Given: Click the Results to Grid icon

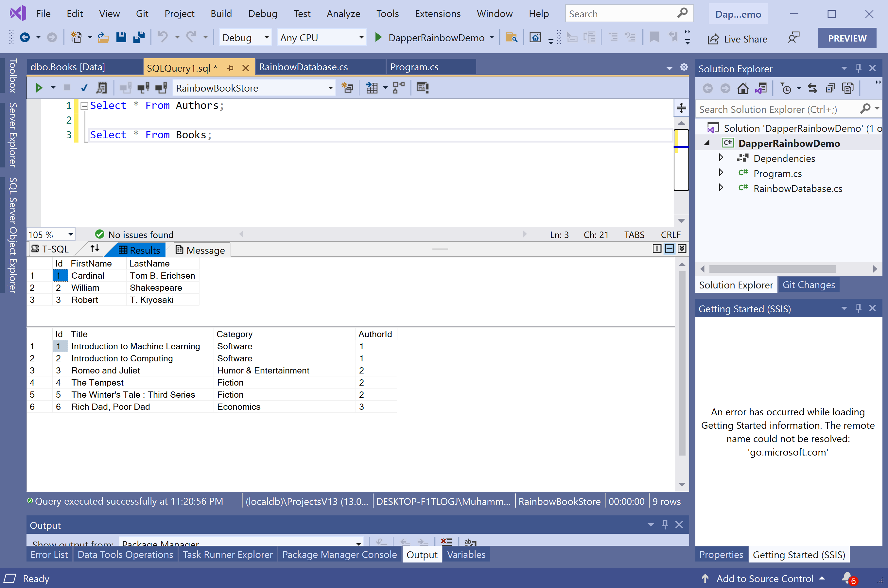Looking at the screenshot, I should point(372,88).
